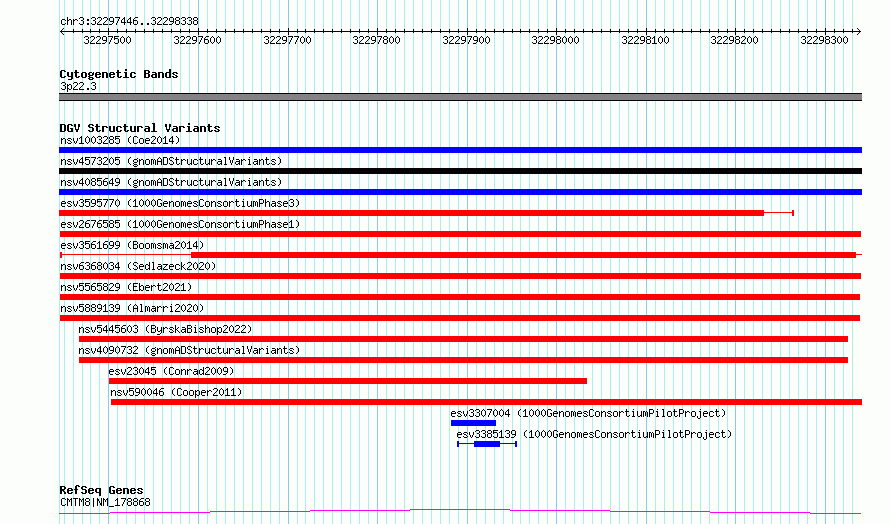This screenshot has width=890, height=524.
Task: Click ruler position 32298100
Action: (x=645, y=40)
